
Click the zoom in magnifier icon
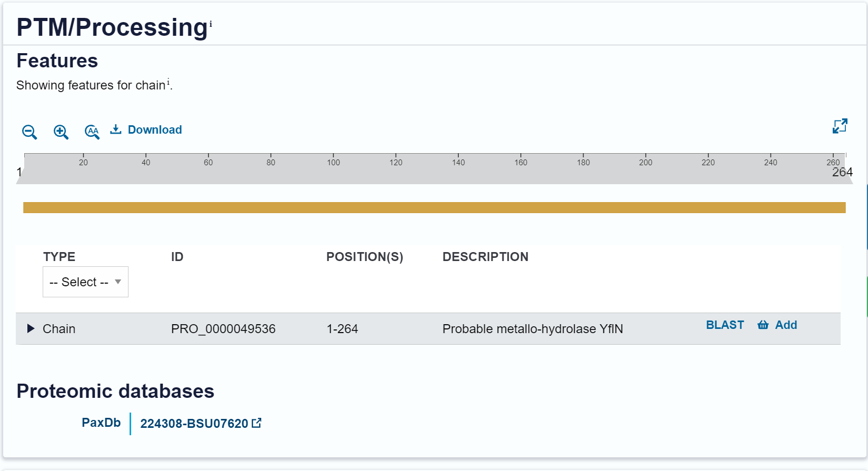coord(61,132)
